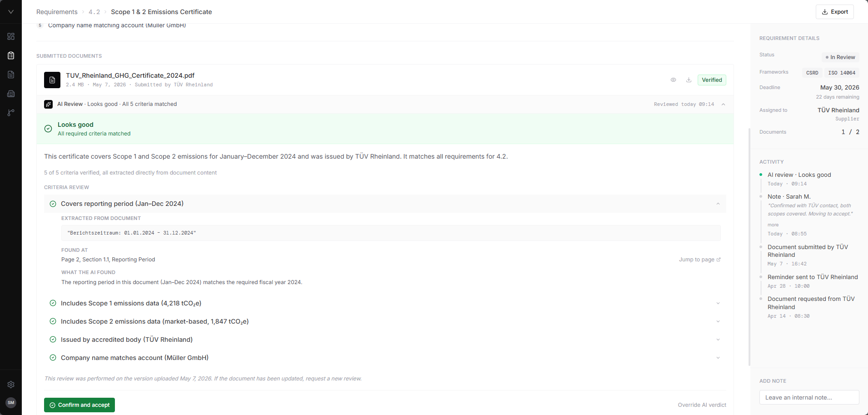Click the Note Sarah M. activity entry
This screenshot has height=415, width=868.
[x=789, y=197]
